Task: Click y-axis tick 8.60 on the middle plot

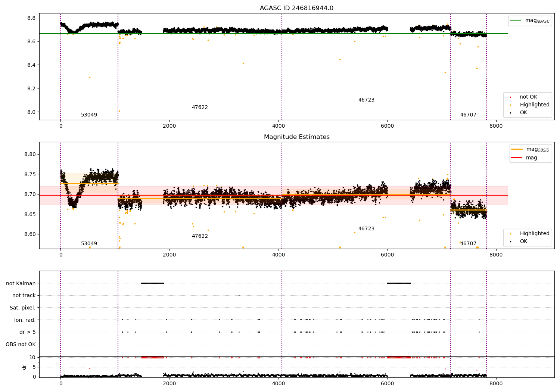Action: tap(30, 234)
